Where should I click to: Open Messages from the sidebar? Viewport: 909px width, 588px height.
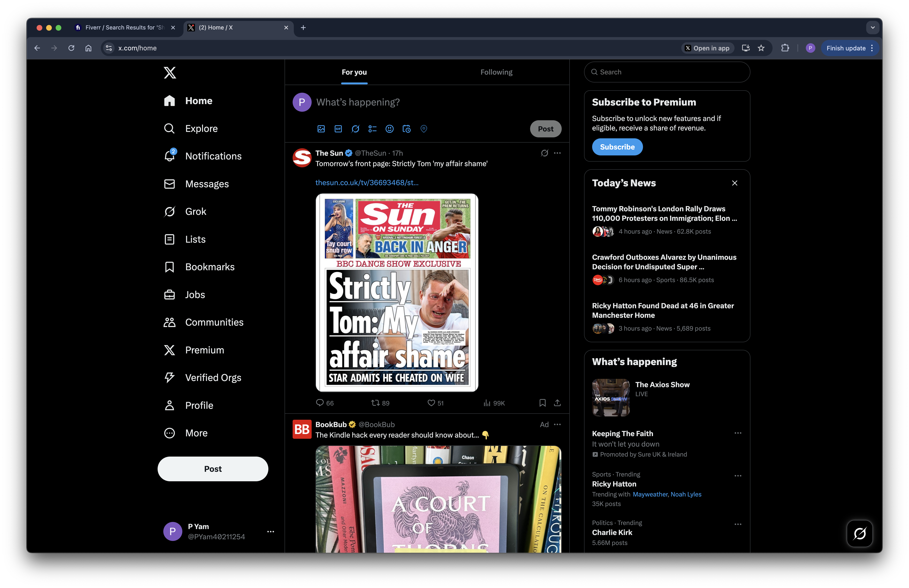click(x=207, y=184)
